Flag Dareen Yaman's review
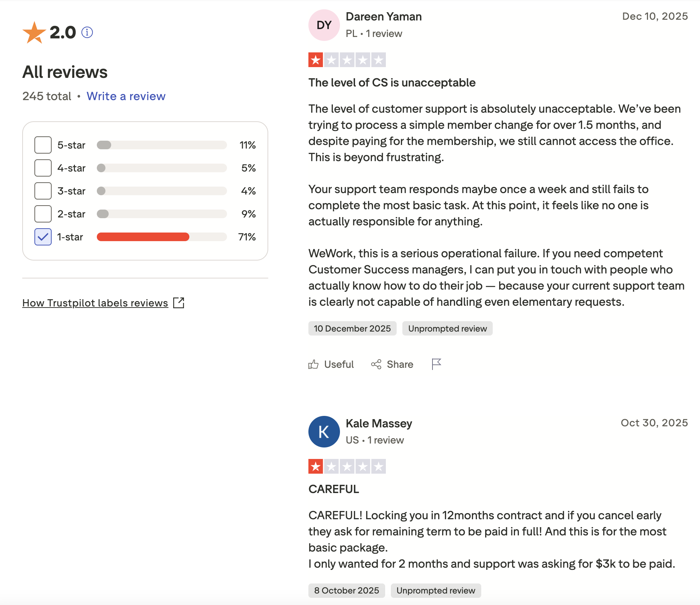The height and width of the screenshot is (605, 700). click(436, 364)
